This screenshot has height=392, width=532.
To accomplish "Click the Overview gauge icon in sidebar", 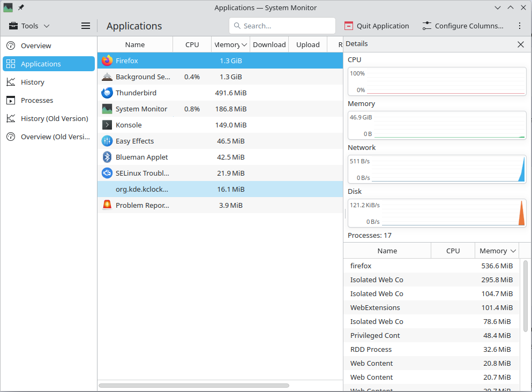I will point(11,46).
